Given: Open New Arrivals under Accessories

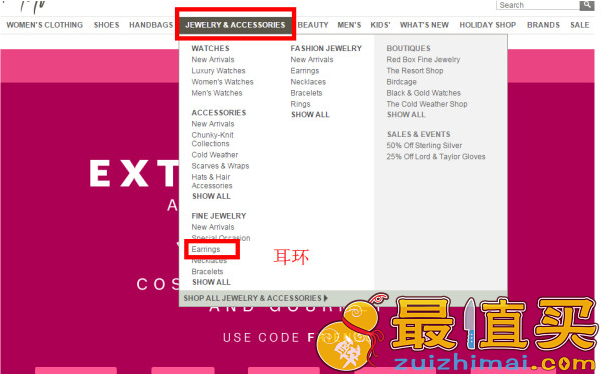Looking at the screenshot, I should (x=213, y=124).
